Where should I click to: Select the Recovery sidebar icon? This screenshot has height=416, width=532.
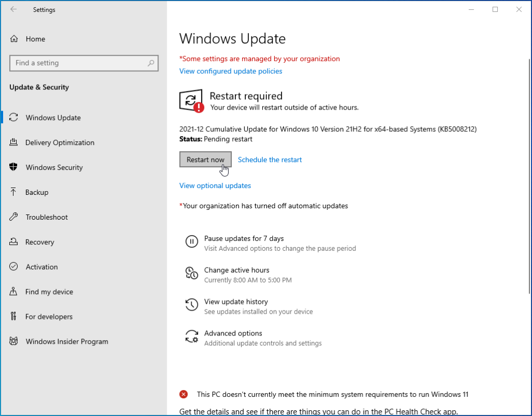pos(14,242)
